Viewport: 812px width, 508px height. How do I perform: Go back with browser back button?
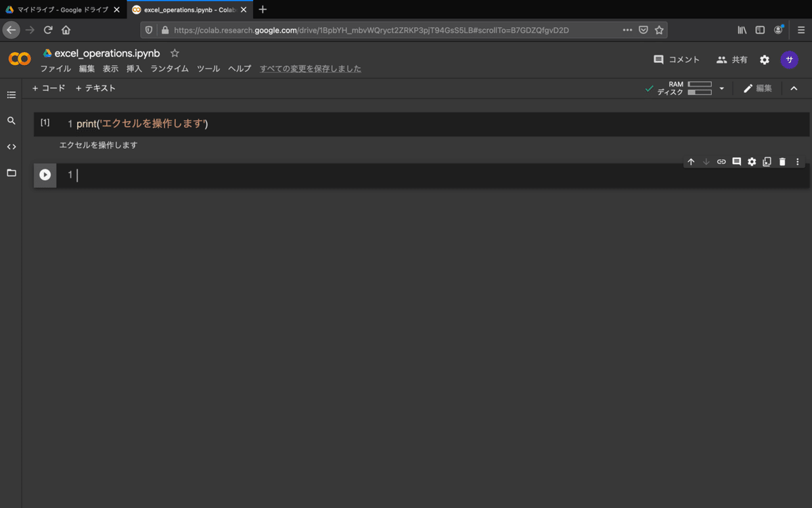11,30
